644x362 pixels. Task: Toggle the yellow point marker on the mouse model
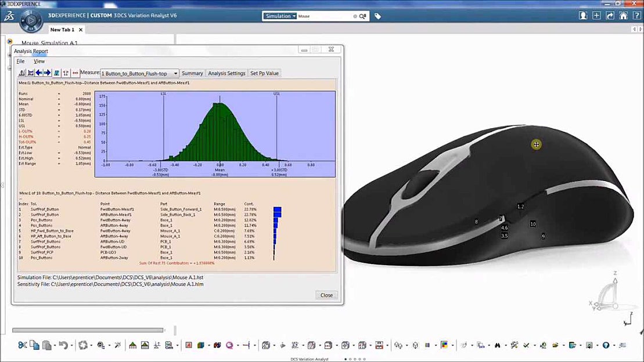(x=535, y=144)
